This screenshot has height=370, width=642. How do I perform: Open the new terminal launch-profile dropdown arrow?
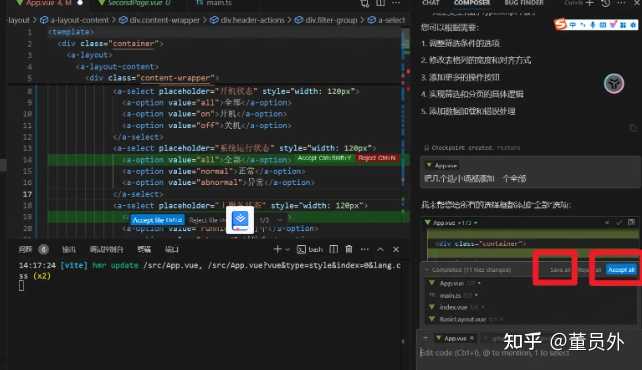[287, 250]
